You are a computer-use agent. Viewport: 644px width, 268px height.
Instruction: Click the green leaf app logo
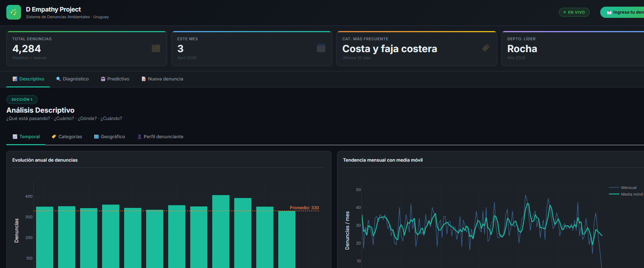click(14, 12)
